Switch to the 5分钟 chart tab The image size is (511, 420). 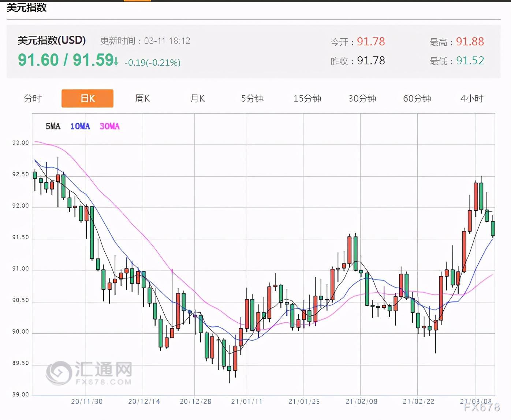(x=252, y=98)
